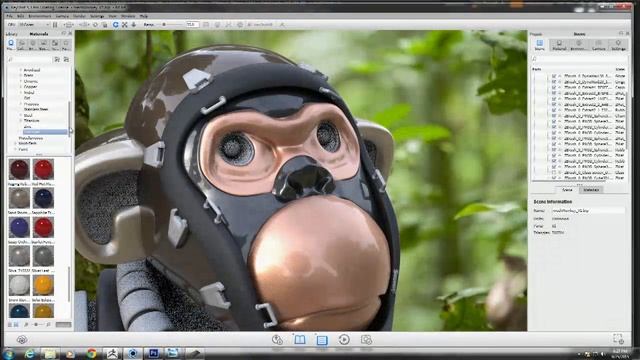
Task: Expand the Paint folder
Action: point(16,149)
